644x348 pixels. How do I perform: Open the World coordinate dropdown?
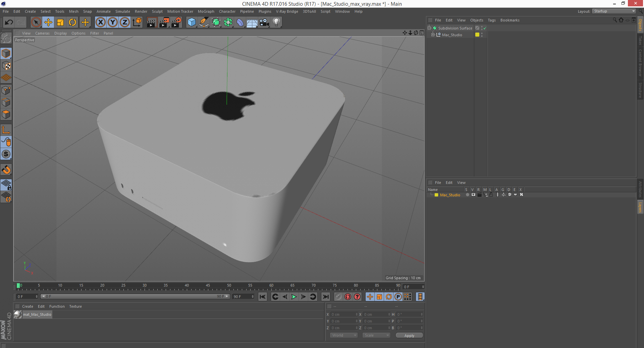tap(343, 335)
